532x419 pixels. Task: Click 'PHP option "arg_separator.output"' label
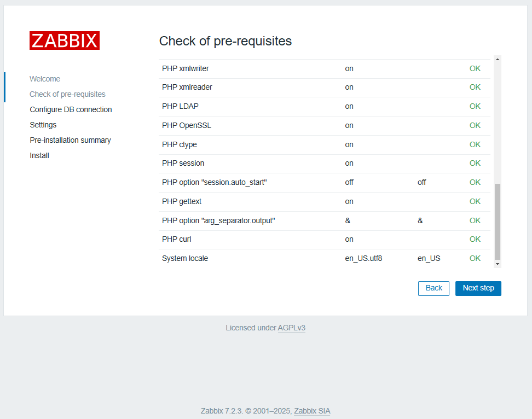tap(218, 220)
